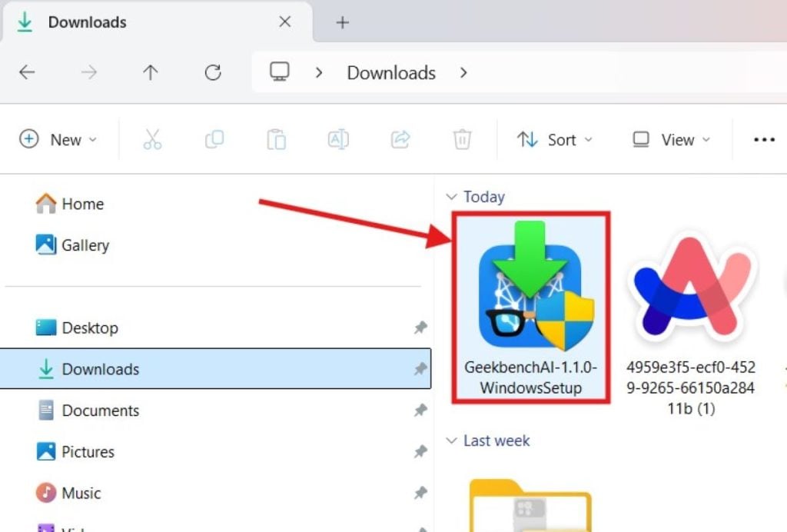Select Downloads in the navigation pane
Screen dimensions: 787x532
[x=215, y=369]
